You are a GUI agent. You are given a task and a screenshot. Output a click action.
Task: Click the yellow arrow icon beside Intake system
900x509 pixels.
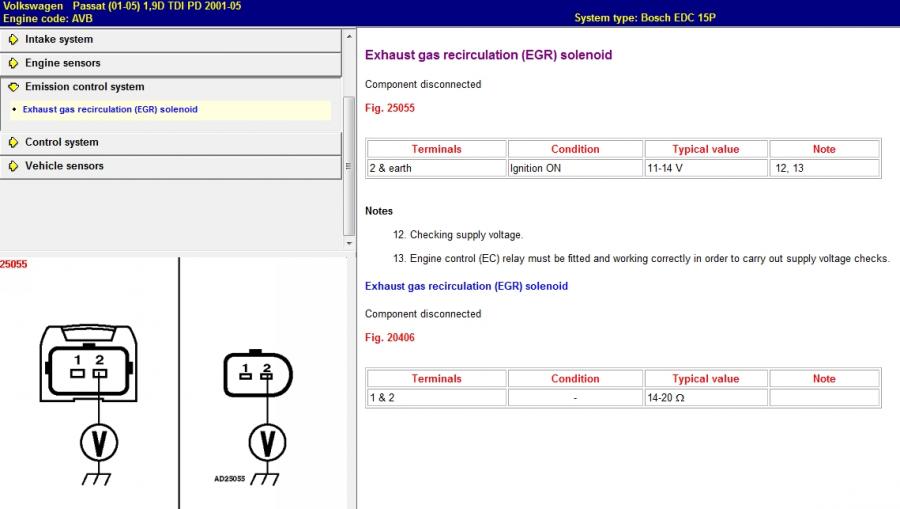[x=13, y=40]
